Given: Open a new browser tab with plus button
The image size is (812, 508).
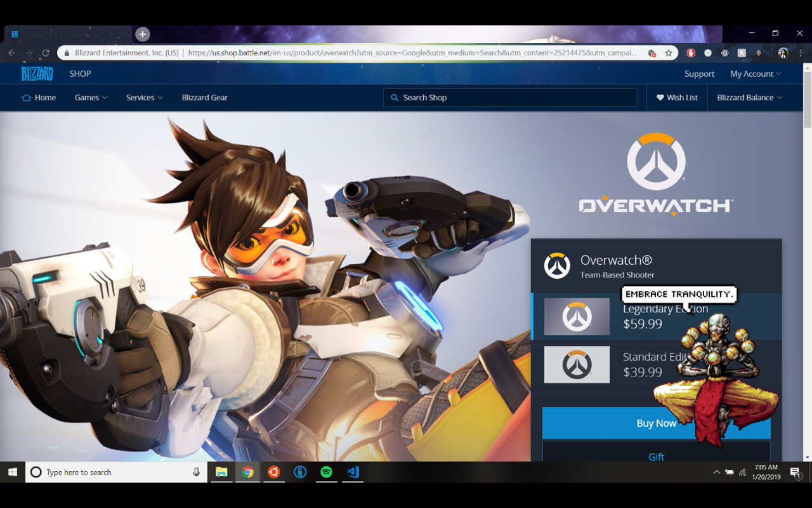Looking at the screenshot, I should (143, 34).
